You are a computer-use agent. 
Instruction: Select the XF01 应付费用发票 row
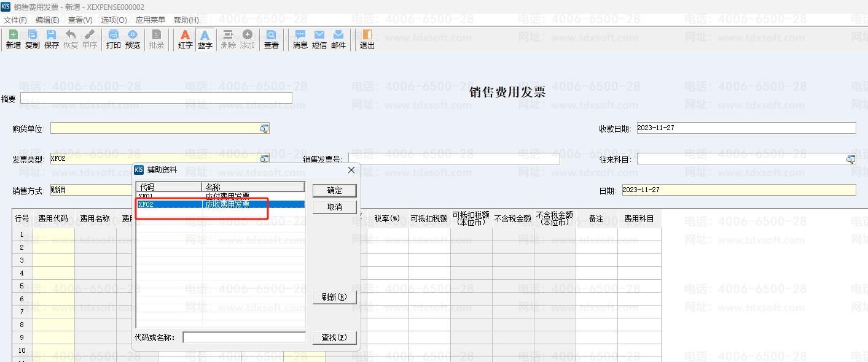coord(220,196)
